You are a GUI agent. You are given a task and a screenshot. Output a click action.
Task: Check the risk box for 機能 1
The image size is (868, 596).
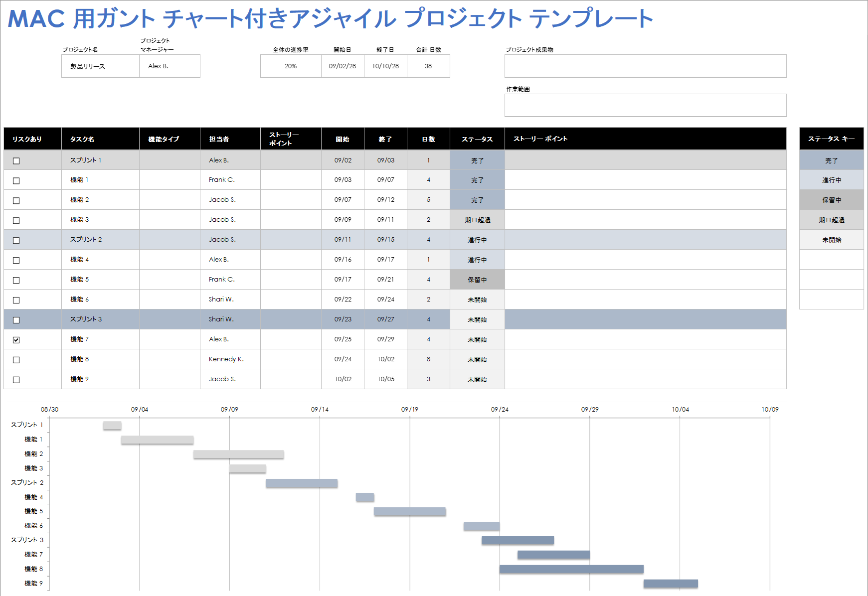pos(16,181)
